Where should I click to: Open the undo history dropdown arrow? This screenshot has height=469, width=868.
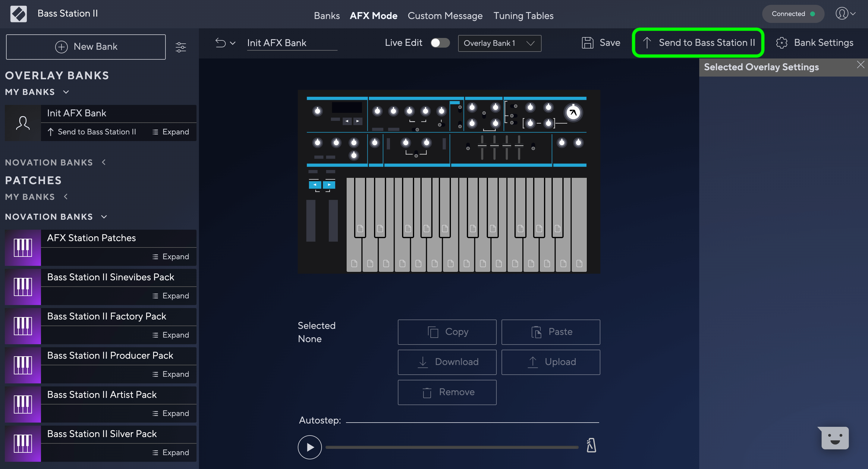[x=232, y=43]
